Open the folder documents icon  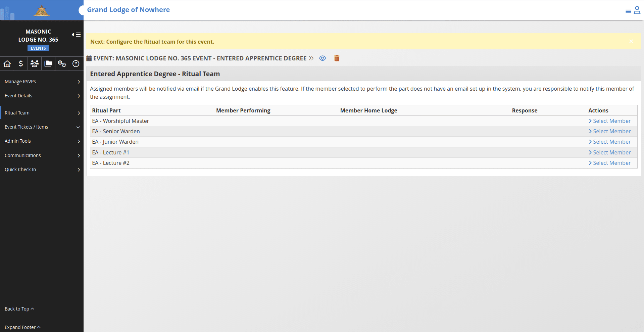tap(48, 63)
